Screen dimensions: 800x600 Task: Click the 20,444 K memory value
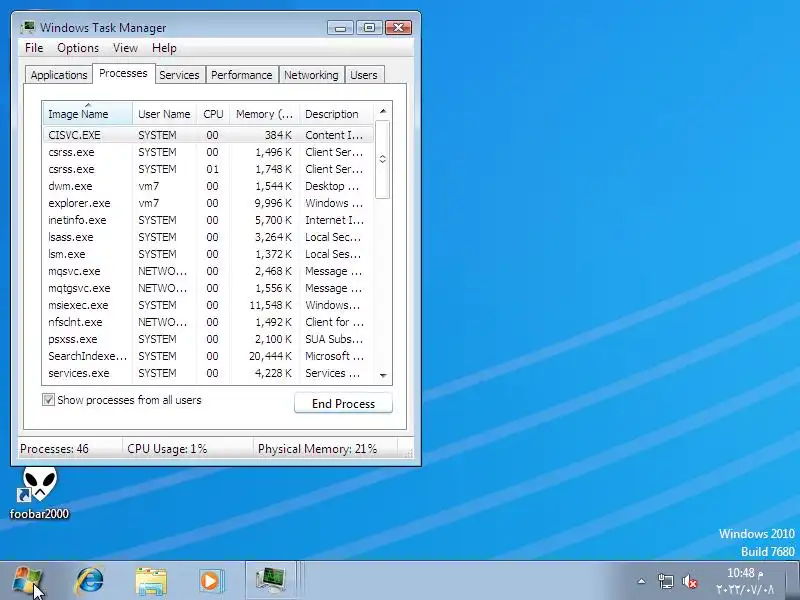pyautogui.click(x=270, y=356)
